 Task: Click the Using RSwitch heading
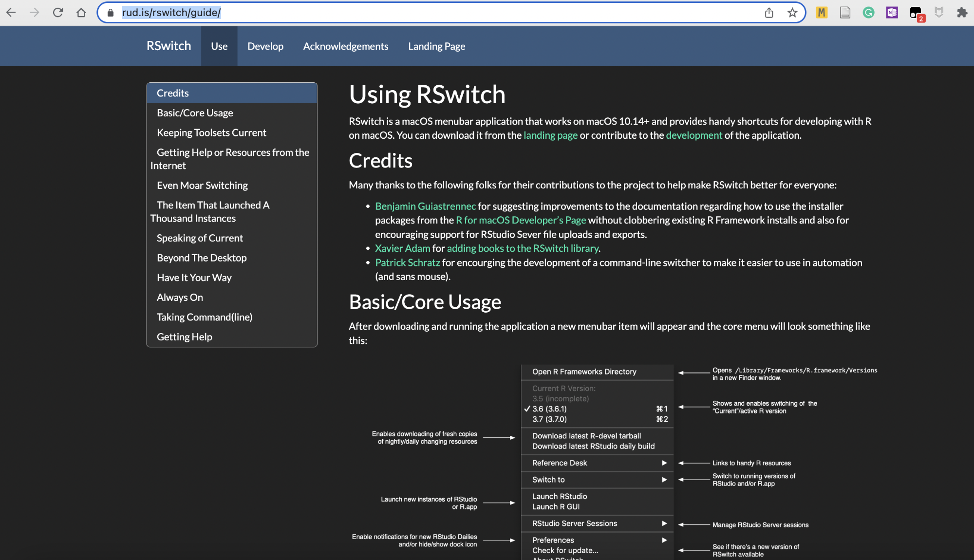tap(427, 94)
